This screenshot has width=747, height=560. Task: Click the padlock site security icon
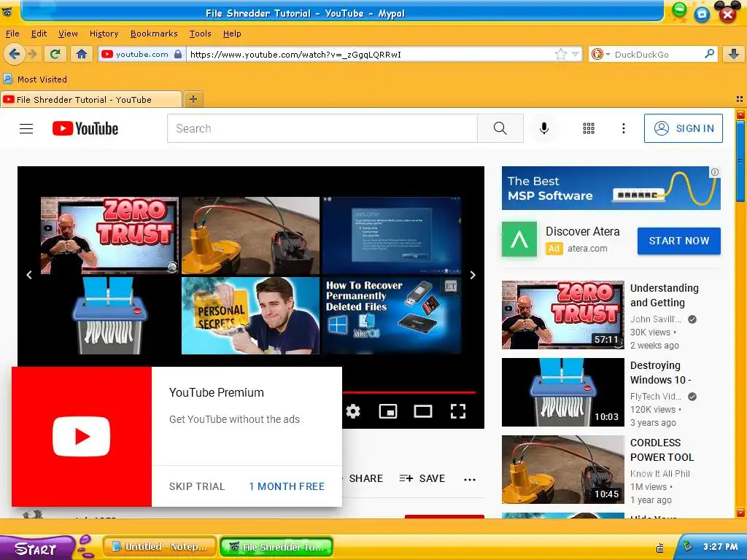click(x=178, y=54)
